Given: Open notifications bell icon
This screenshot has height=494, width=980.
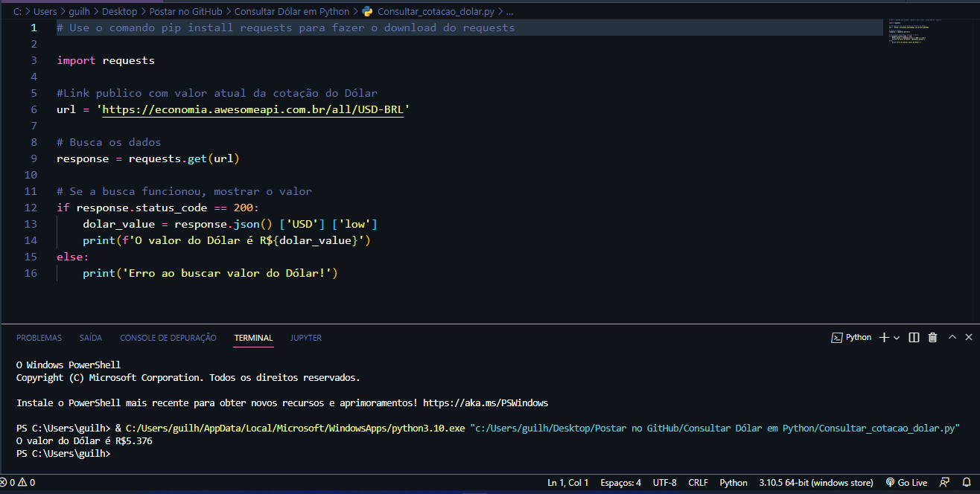Looking at the screenshot, I should tap(967, 483).
